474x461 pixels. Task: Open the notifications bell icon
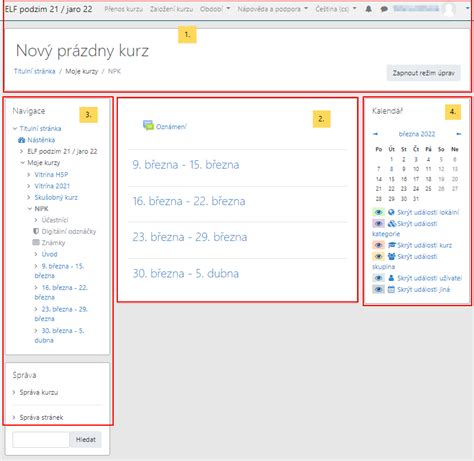pos(368,9)
